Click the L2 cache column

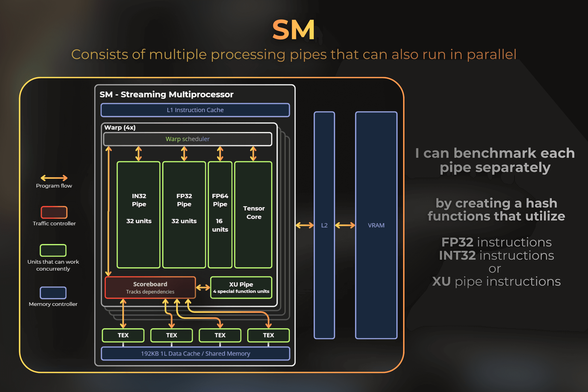pyautogui.click(x=324, y=225)
